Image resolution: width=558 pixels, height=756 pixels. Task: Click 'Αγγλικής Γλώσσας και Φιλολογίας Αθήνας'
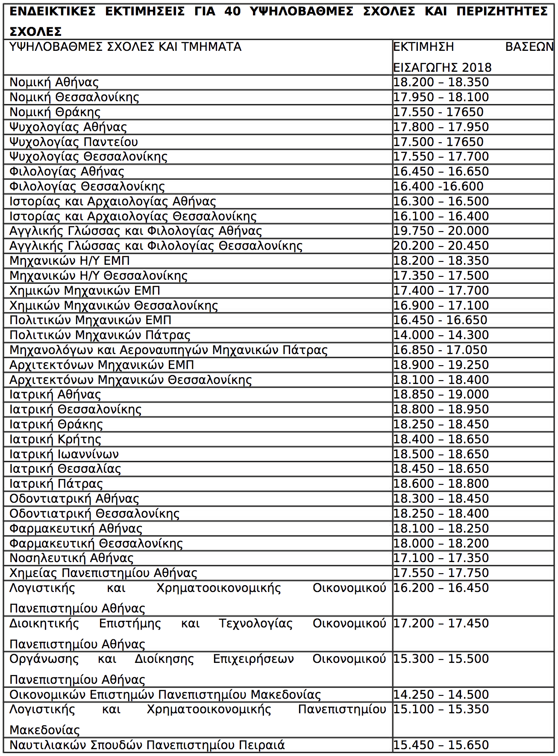pyautogui.click(x=135, y=231)
